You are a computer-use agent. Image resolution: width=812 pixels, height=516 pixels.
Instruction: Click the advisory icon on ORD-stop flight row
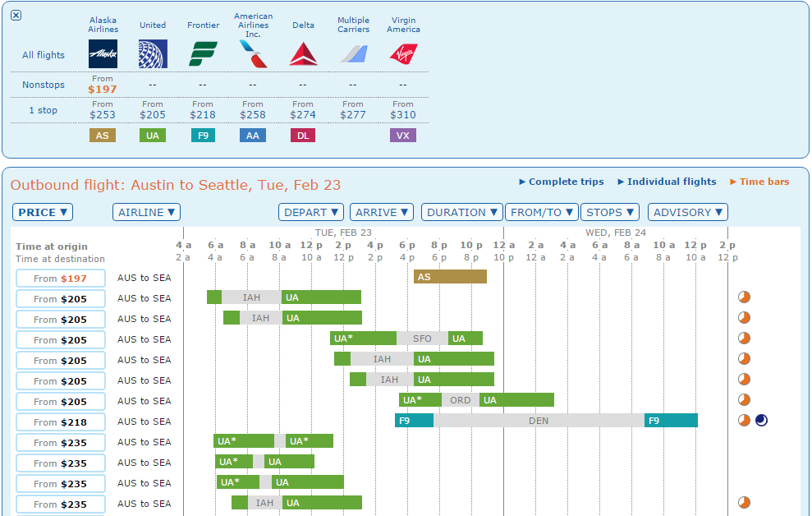coord(744,400)
